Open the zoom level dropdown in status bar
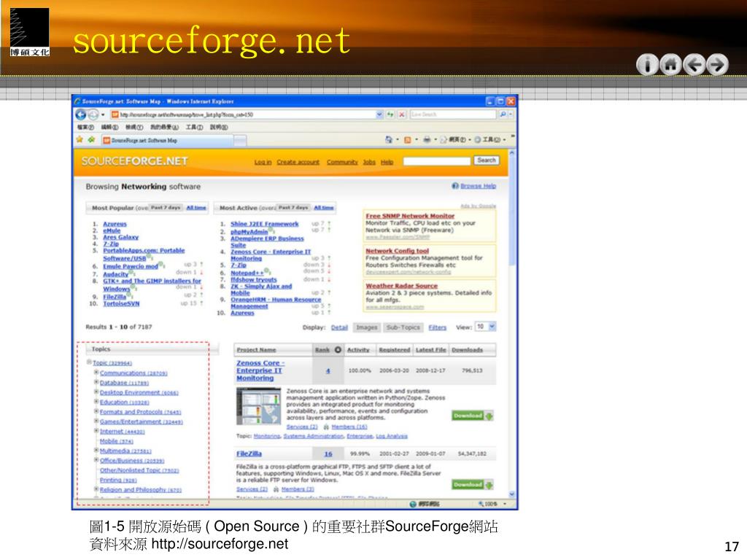747x560 pixels. [x=505, y=504]
